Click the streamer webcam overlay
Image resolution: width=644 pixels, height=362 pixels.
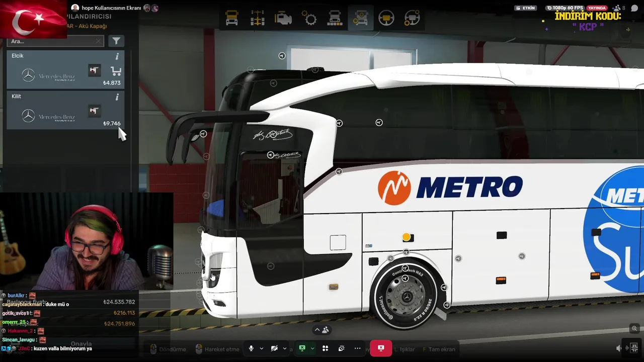87,241
